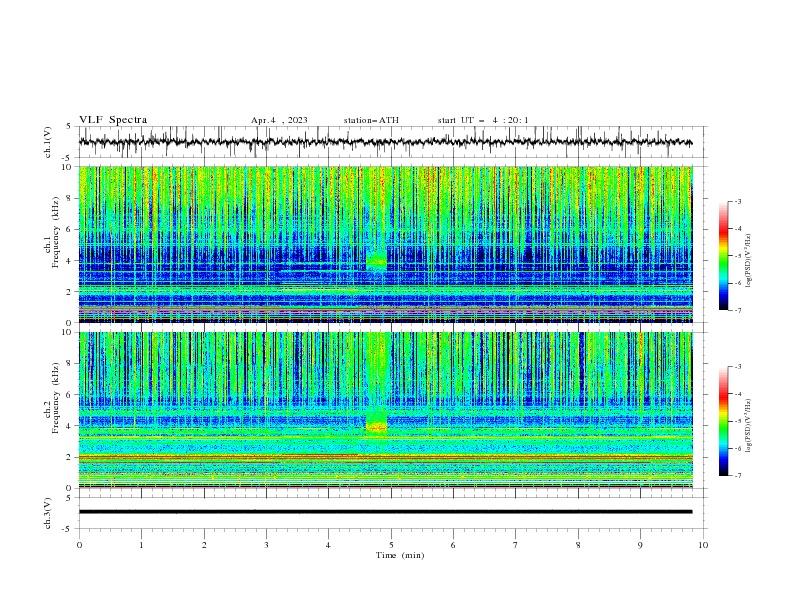Click the ch.1 PSD color bar
The width and height of the screenshot is (792, 612).
coord(723,256)
